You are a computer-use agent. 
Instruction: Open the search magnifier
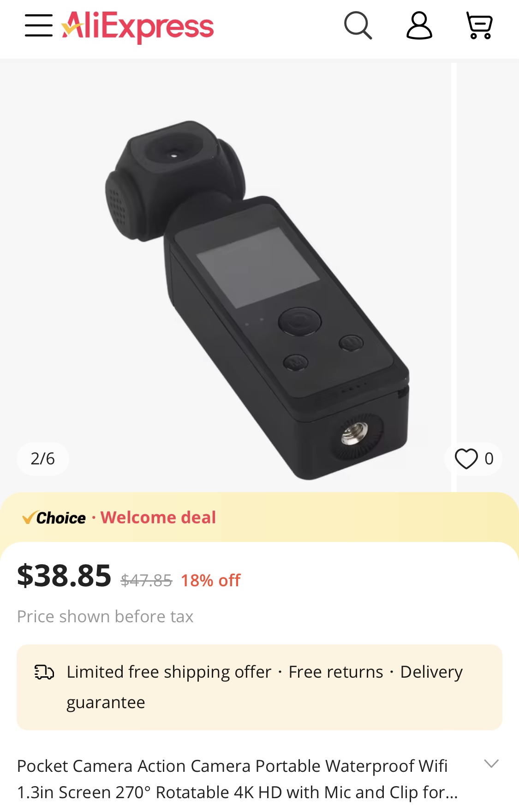[358, 25]
